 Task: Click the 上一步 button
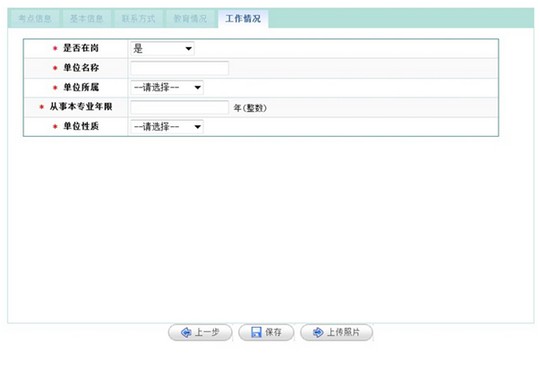[x=200, y=332]
